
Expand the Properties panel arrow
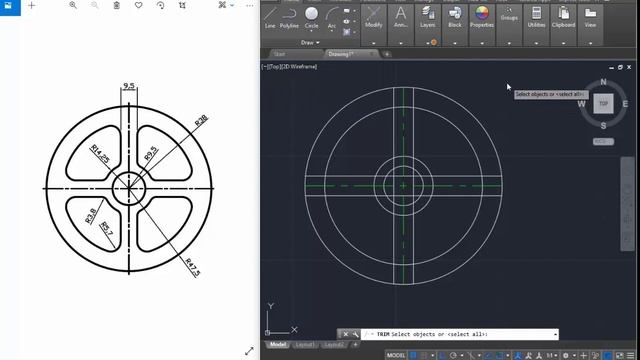(482, 43)
